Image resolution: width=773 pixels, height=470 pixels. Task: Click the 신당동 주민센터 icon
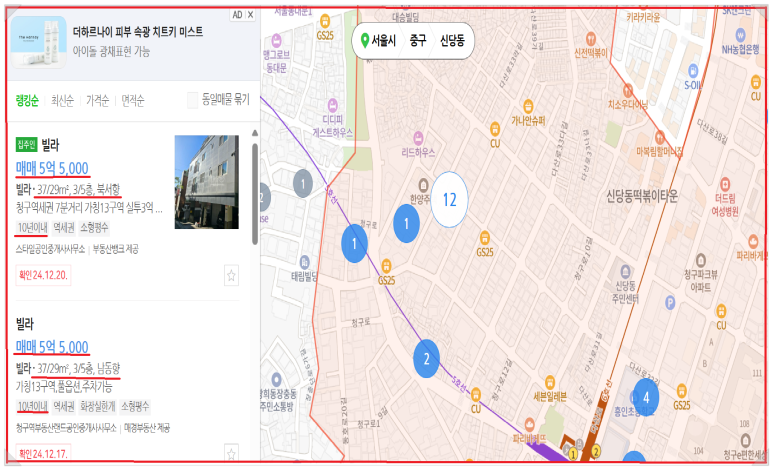(x=626, y=271)
